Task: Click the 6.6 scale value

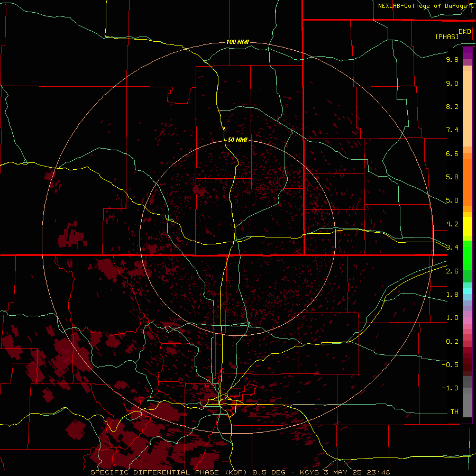Action: [452, 153]
